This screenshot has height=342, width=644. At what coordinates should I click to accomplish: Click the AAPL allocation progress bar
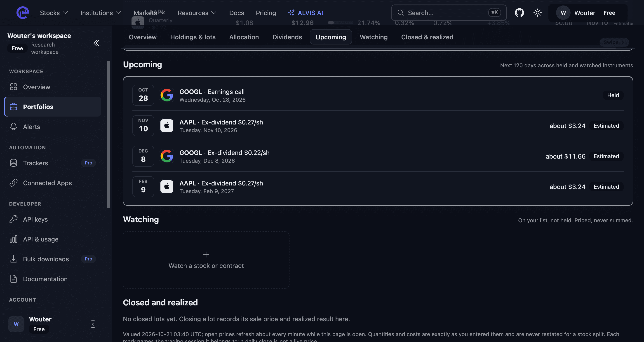(340, 23)
